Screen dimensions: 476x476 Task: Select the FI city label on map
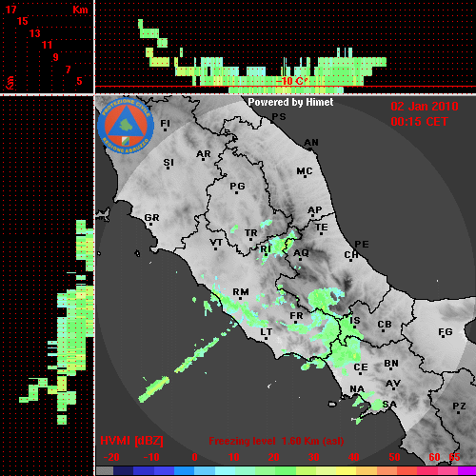(x=166, y=123)
